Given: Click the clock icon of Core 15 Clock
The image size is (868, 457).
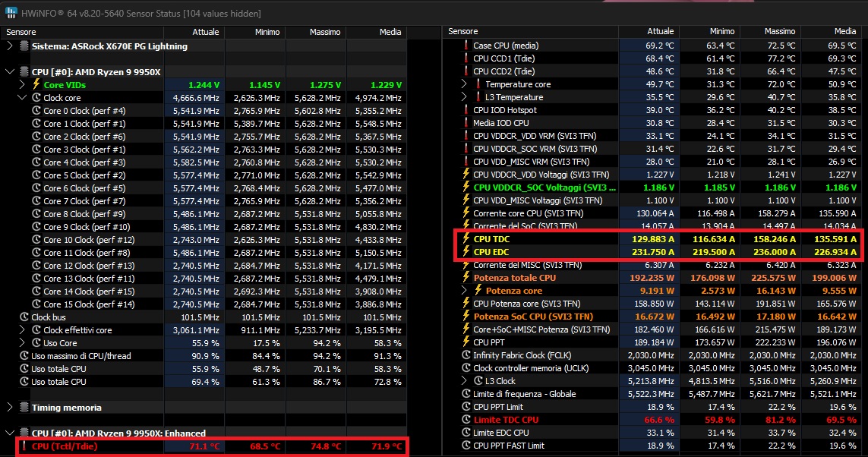Looking at the screenshot, I should 36,304.
